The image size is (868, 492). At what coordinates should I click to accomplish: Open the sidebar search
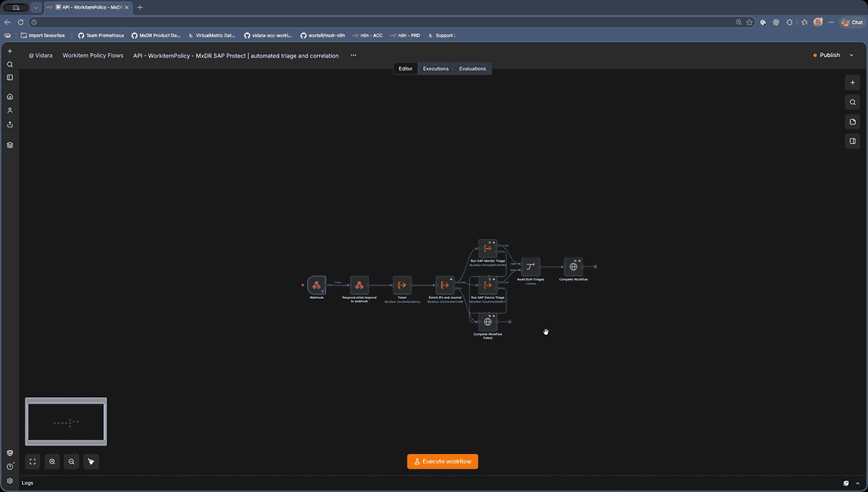click(x=9, y=64)
